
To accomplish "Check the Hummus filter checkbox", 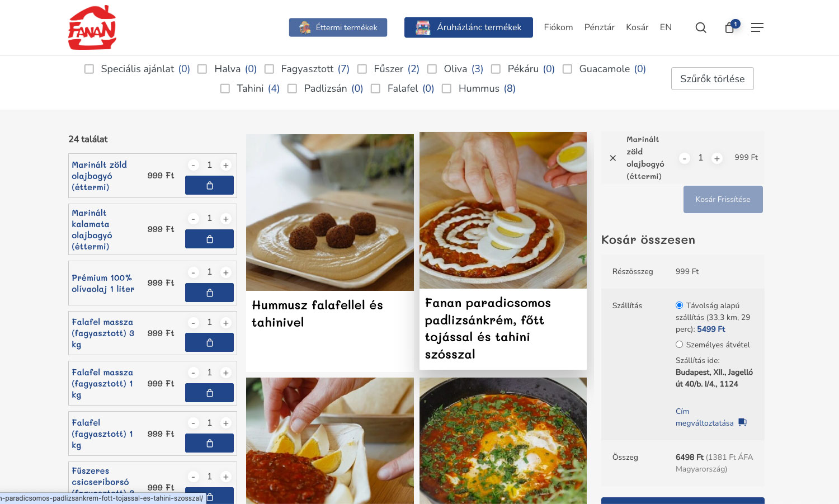I will pyautogui.click(x=447, y=89).
